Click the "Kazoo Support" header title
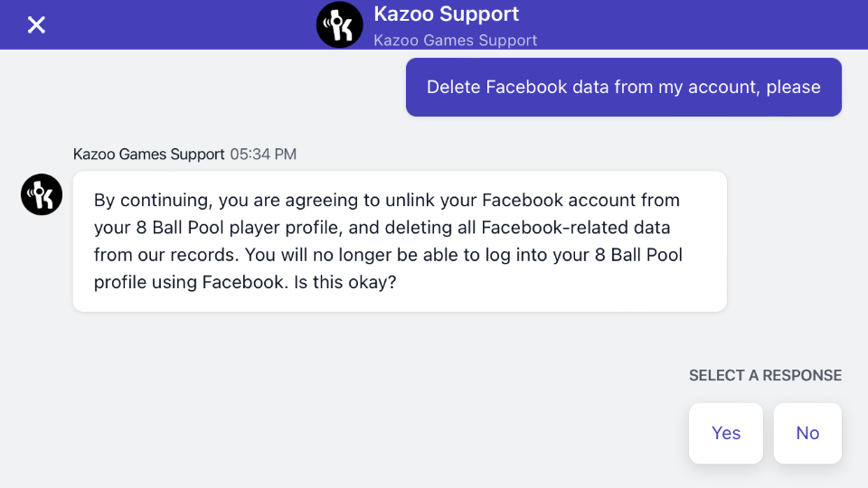Viewport: 868px width, 488px height. 447,14
